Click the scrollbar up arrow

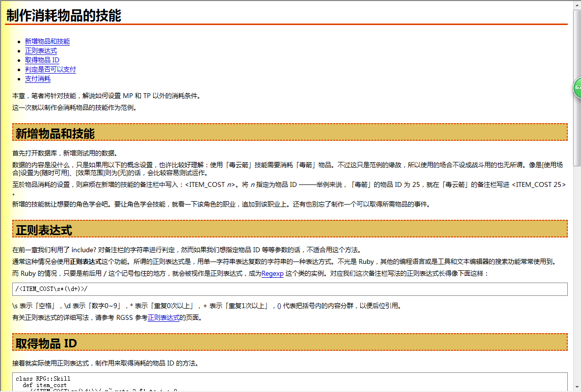(577, 5)
